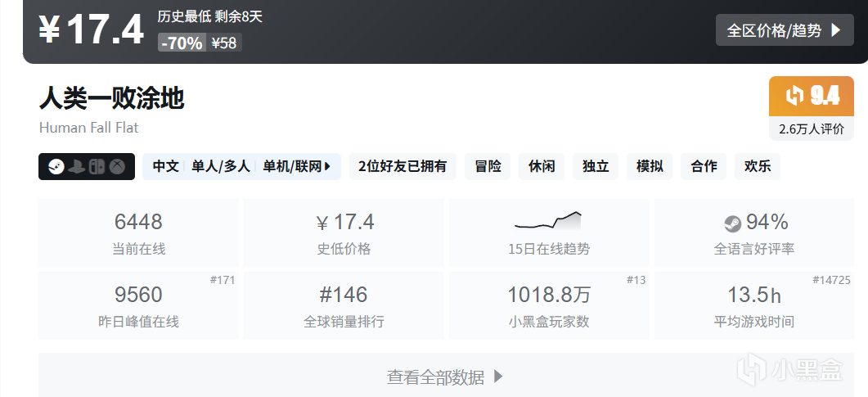Click the 小黑盒玩家数 1018.8万 stat card
The image size is (868, 397).
click(x=549, y=305)
